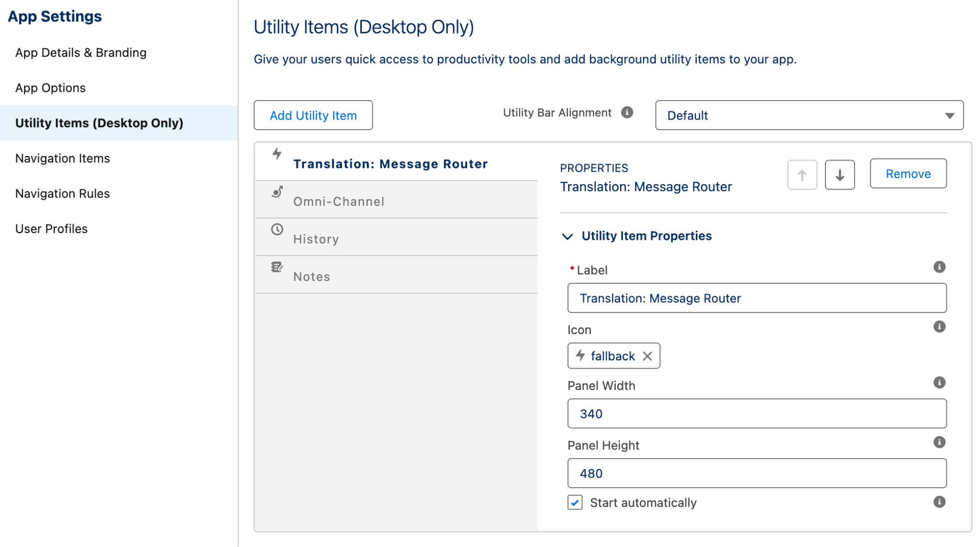The height and width of the screenshot is (547, 980).
Task: Click into the Panel Width field
Action: pyautogui.click(x=757, y=413)
